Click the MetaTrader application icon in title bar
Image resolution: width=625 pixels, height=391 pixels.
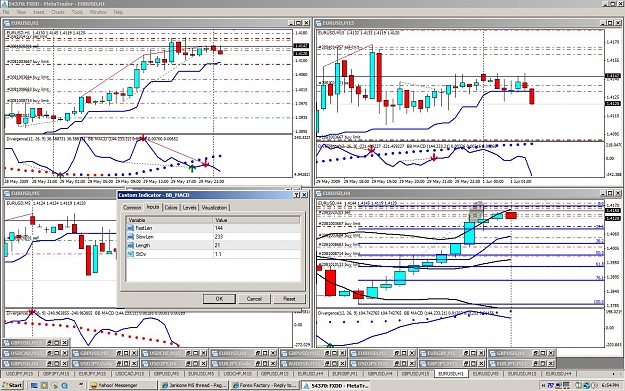(x=4, y=4)
